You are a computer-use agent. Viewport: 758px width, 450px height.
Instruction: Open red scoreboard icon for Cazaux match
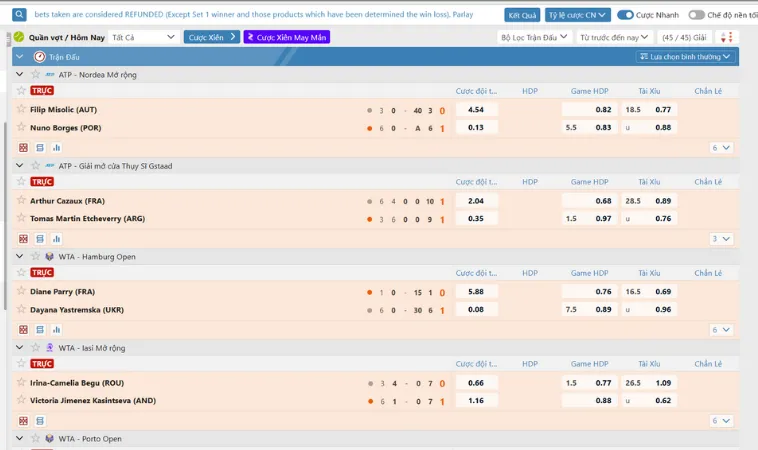24,239
